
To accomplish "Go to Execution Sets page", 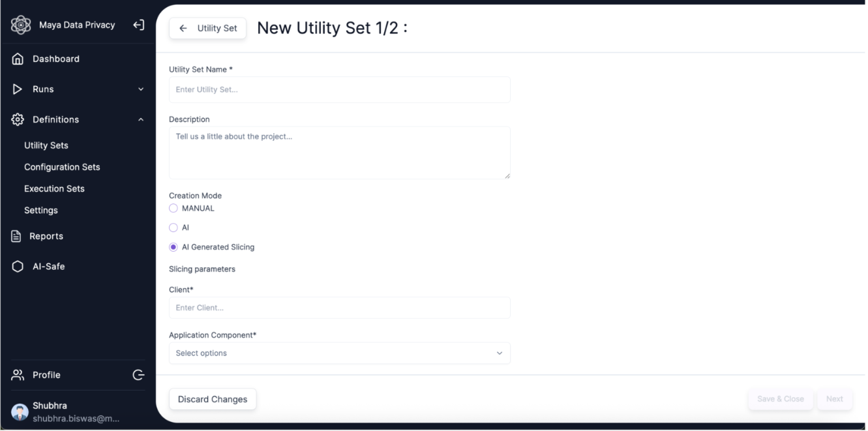I will pyautogui.click(x=54, y=188).
